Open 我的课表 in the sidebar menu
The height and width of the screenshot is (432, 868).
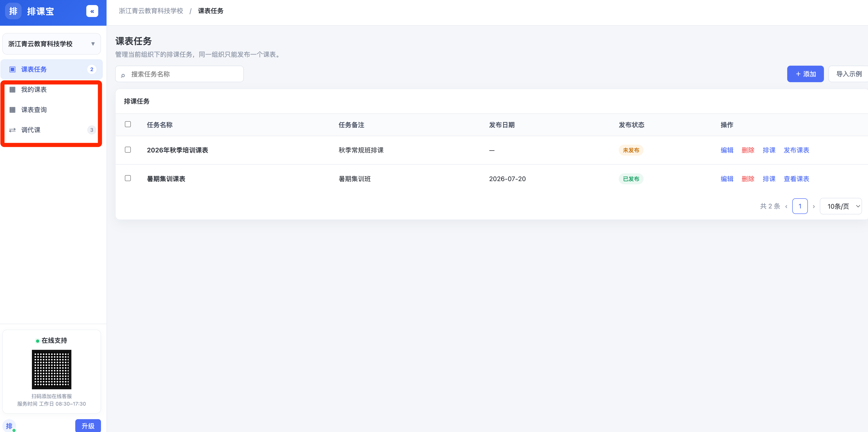pyautogui.click(x=52, y=90)
